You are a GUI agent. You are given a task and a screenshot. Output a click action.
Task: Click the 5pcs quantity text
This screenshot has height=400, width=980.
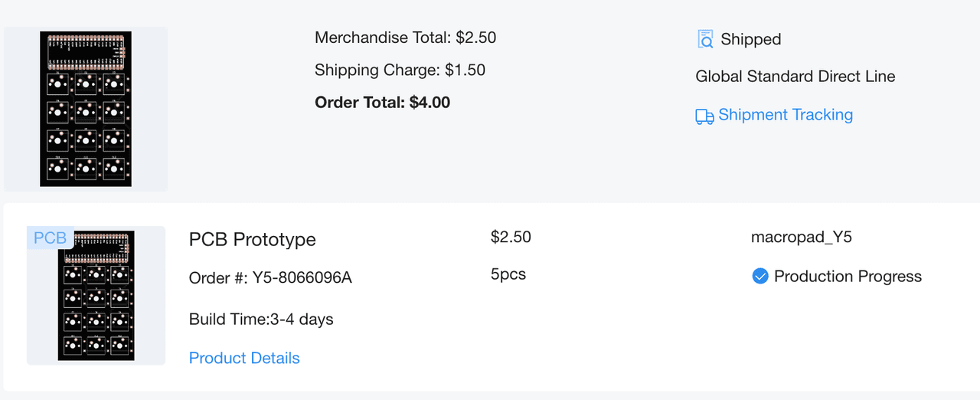tap(508, 274)
